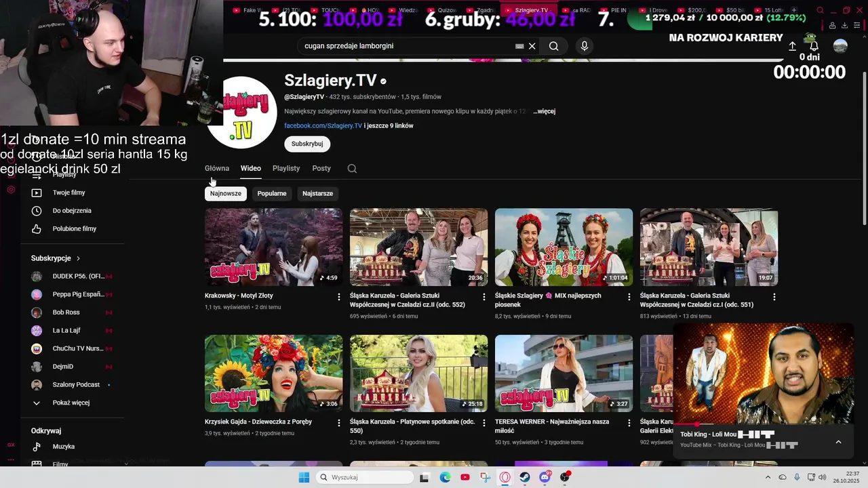Select the Najnowsze sort chip
This screenshot has width=868, height=488.
point(226,194)
